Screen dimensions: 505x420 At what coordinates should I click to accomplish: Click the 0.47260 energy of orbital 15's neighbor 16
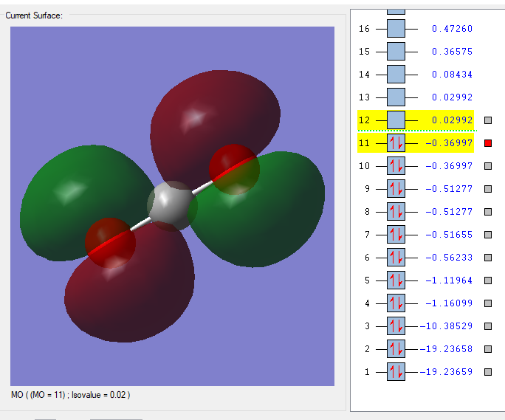pos(452,29)
